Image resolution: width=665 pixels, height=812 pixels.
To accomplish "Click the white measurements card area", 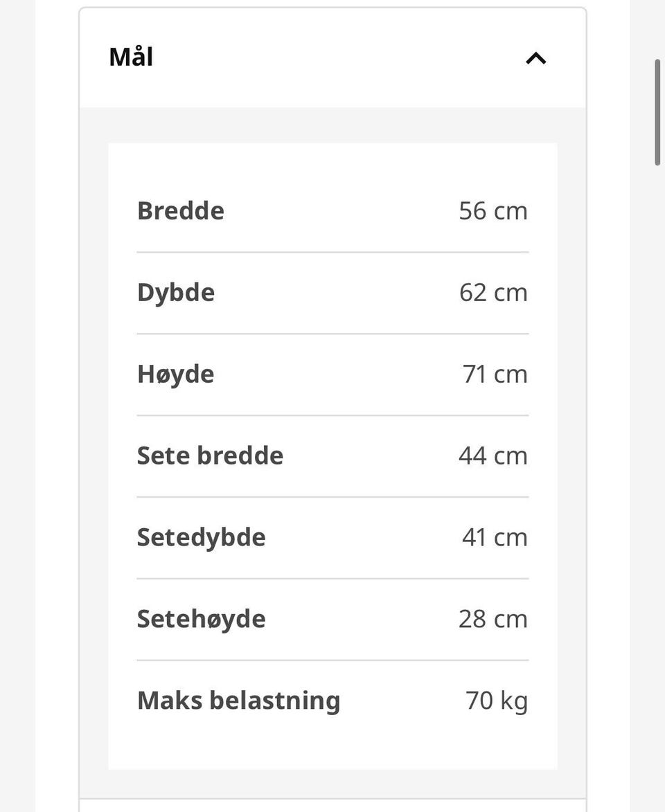I will [332, 456].
